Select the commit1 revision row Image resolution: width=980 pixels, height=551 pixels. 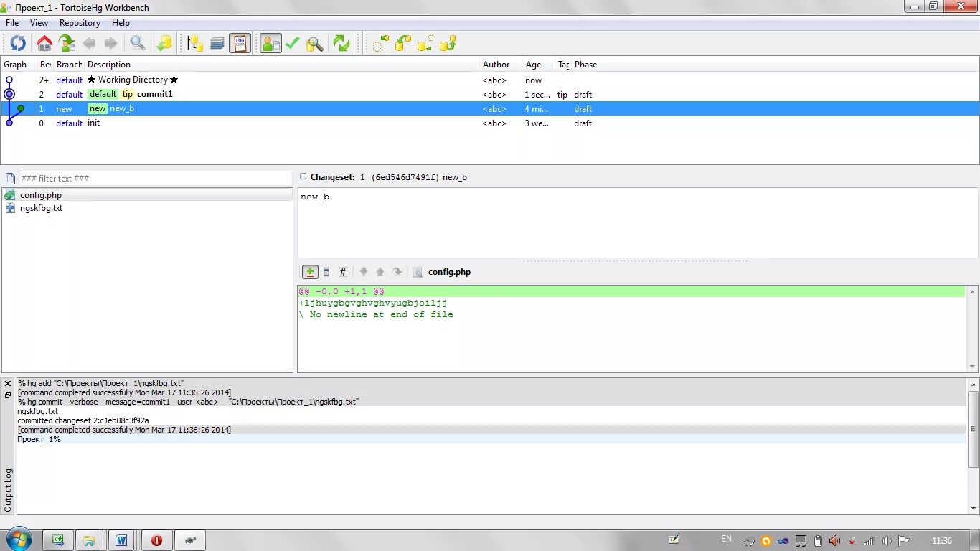point(490,94)
